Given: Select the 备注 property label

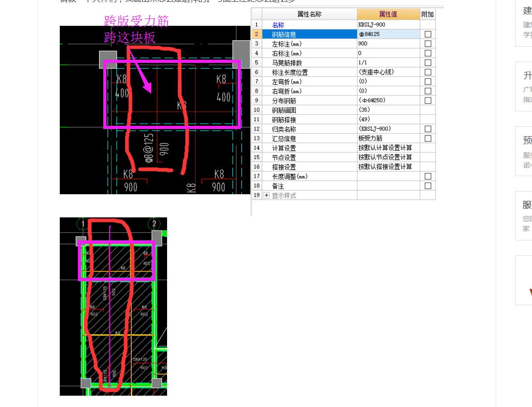Looking at the screenshot, I should (278, 186).
